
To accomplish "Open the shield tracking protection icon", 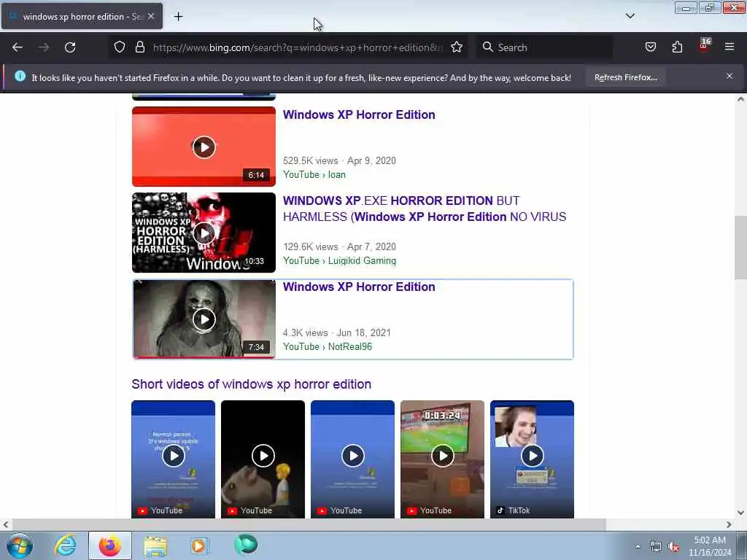I will click(120, 47).
